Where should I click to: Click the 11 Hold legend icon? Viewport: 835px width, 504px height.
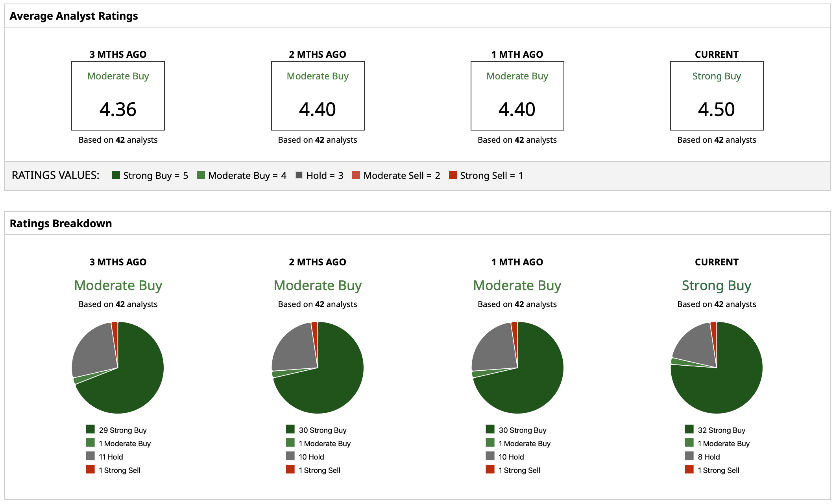click(x=91, y=456)
